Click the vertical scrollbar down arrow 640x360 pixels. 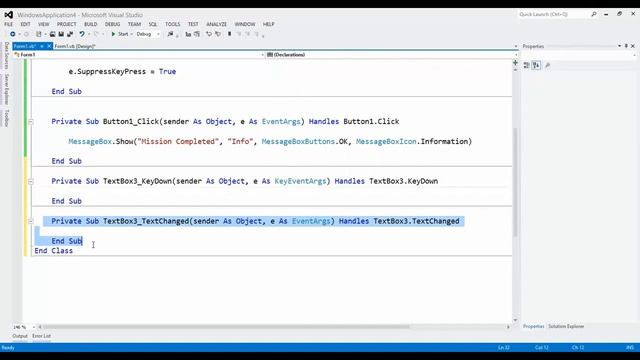click(515, 320)
